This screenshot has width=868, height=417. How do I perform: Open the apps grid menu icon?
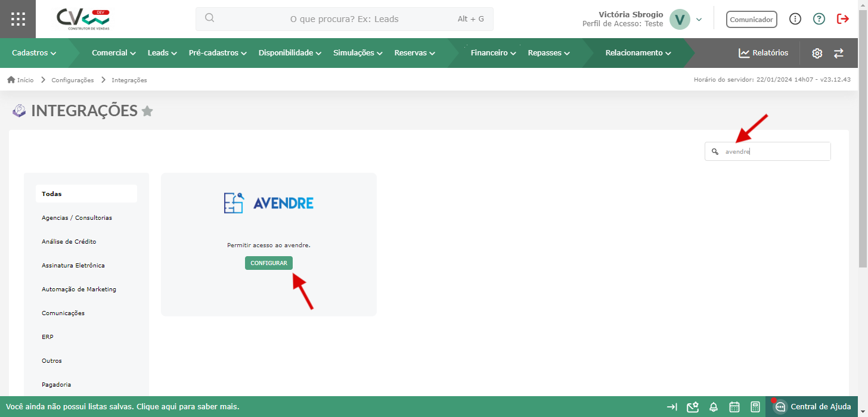(18, 19)
